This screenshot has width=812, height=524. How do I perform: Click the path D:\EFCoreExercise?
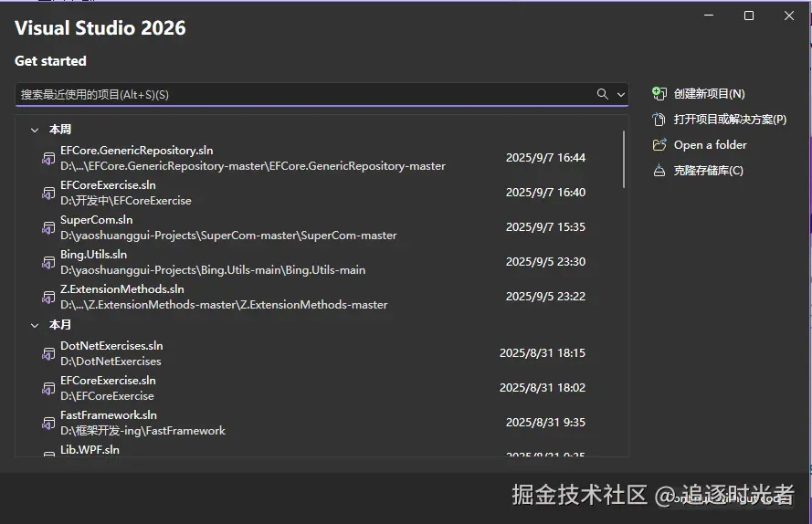[x=107, y=395]
